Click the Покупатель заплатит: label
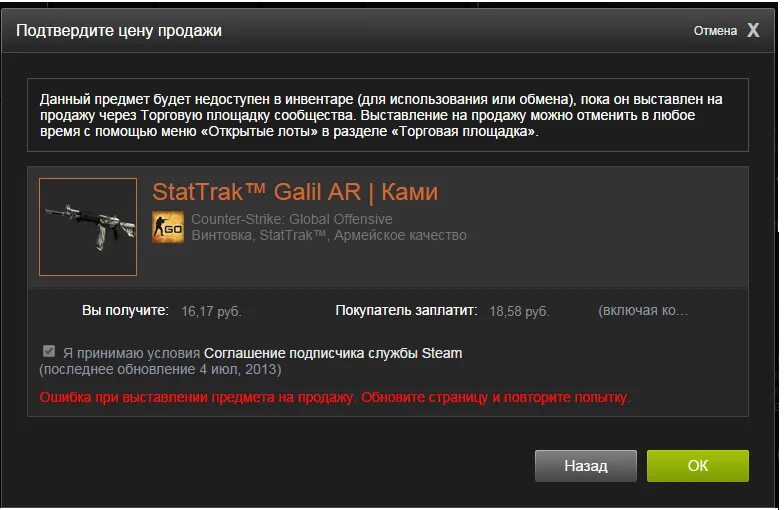 (x=406, y=310)
